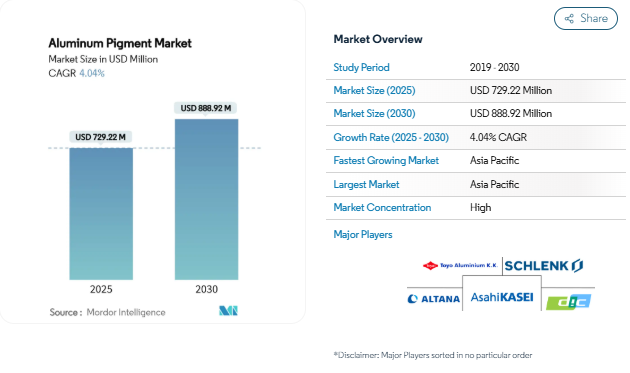The height and width of the screenshot is (373, 630).
Task: Click the USD 729.22 M bar label
Action: point(100,137)
